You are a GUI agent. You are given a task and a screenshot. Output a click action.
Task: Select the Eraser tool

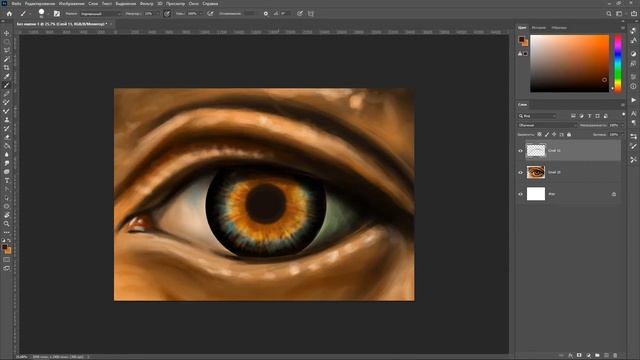pos(7,137)
